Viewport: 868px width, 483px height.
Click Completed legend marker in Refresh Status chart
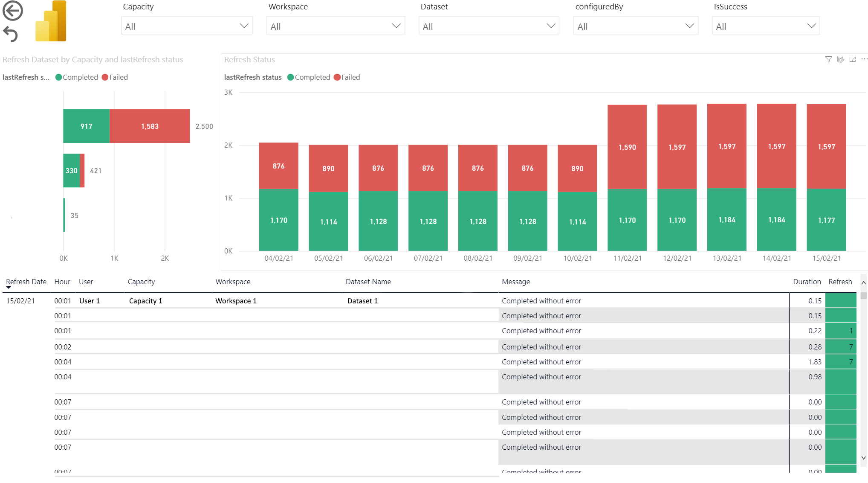point(291,77)
